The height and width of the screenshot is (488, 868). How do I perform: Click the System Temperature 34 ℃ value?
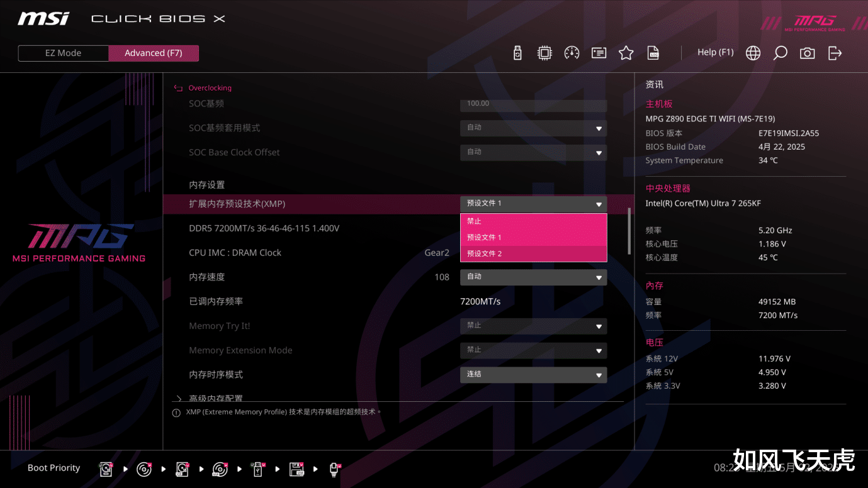(x=768, y=161)
